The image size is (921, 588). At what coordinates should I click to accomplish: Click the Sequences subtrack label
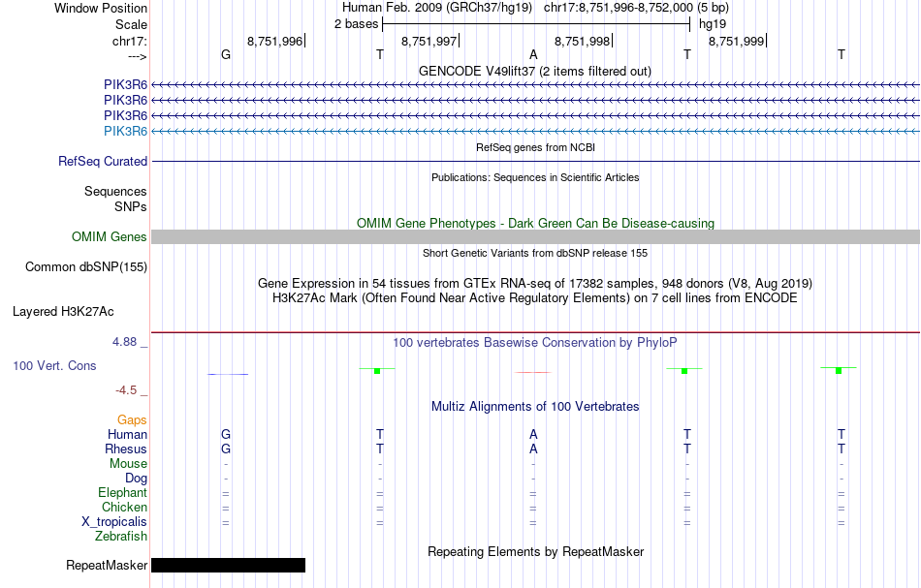click(x=115, y=191)
